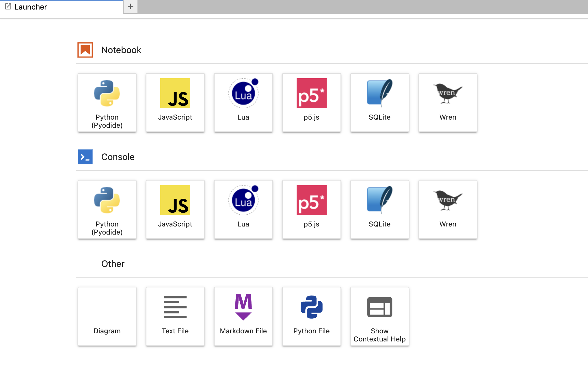588x379 pixels.
Task: Click the orange Notebook section icon
Action: (85, 50)
